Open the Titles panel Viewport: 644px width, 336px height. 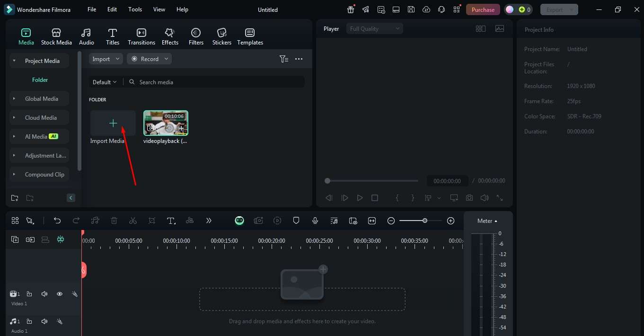(113, 37)
